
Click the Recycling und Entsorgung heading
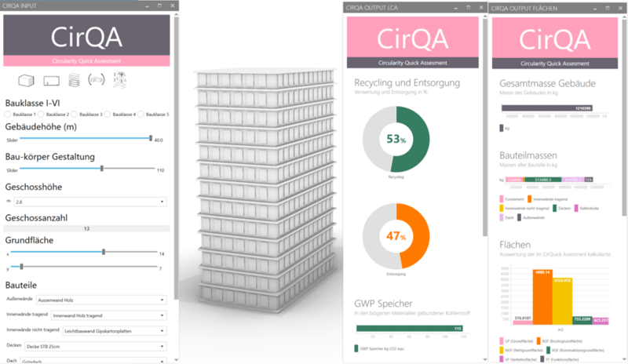(x=407, y=83)
